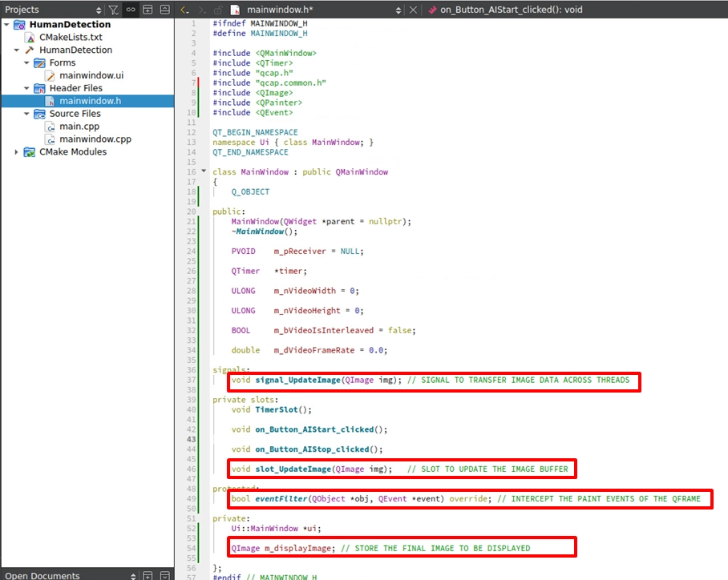Click the Q_OBJECT macro
Viewport: 728px width, 580px height.
250,191
